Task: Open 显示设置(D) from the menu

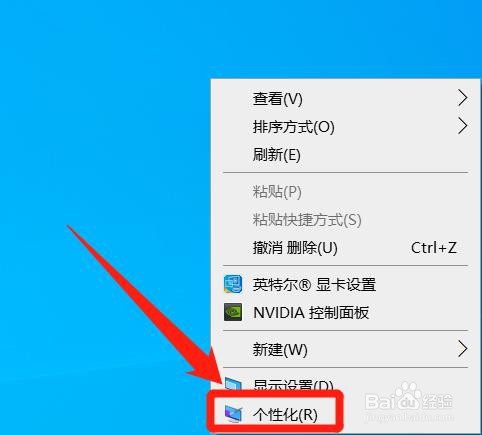Action: [x=293, y=385]
